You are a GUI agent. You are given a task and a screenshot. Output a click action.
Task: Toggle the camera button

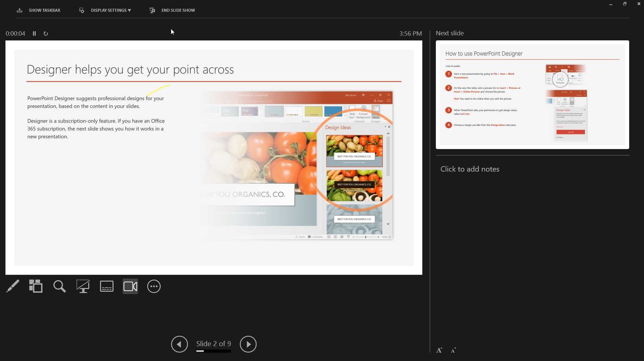(130, 286)
